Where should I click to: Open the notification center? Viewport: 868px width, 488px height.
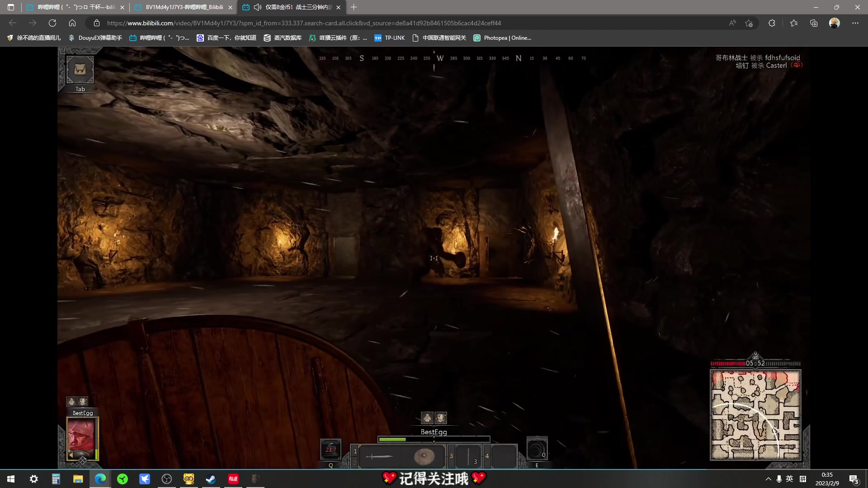coord(854,479)
